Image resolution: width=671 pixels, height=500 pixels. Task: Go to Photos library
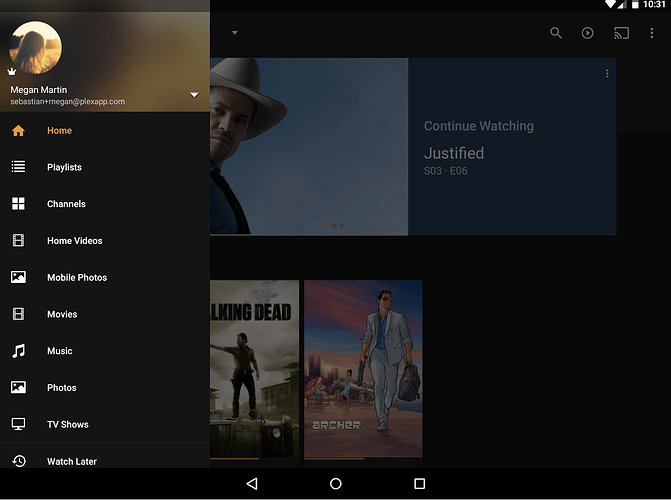(105, 388)
